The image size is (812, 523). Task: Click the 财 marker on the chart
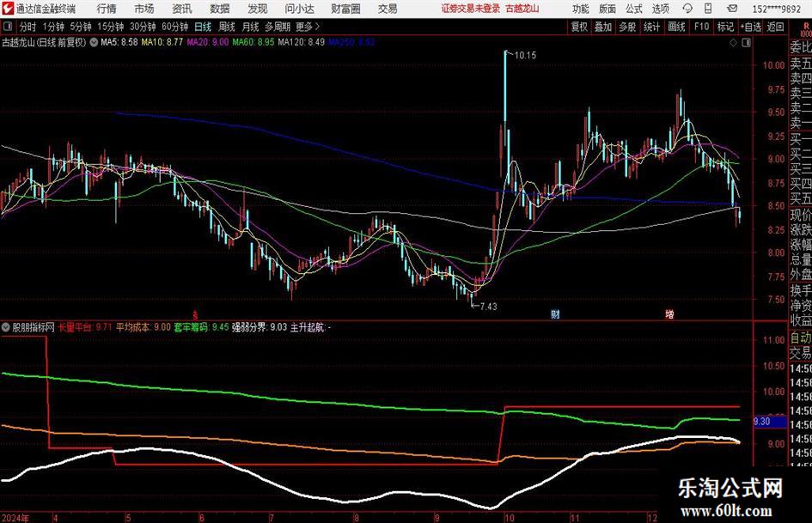pos(555,314)
